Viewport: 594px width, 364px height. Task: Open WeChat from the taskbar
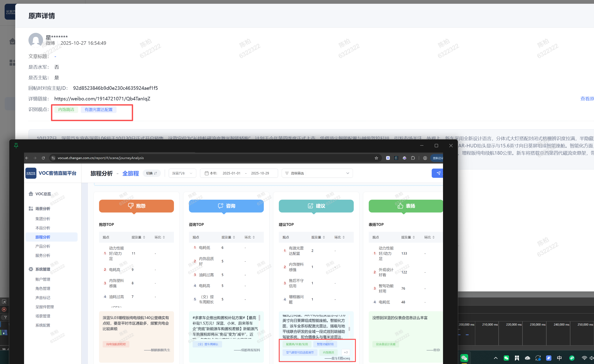pyautogui.click(x=464, y=358)
